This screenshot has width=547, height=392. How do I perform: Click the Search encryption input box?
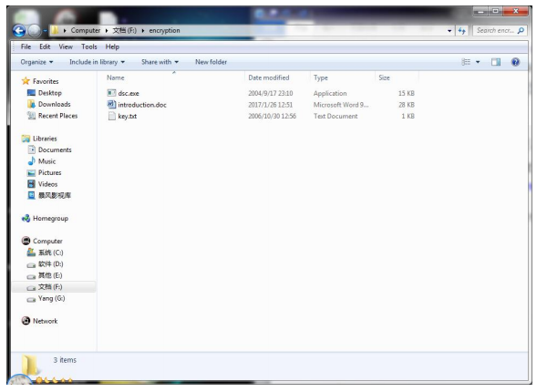tap(501, 29)
